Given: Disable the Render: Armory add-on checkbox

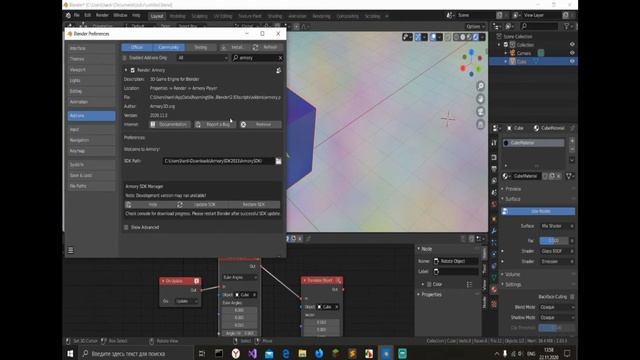Looking at the screenshot, I should click(x=133, y=70).
